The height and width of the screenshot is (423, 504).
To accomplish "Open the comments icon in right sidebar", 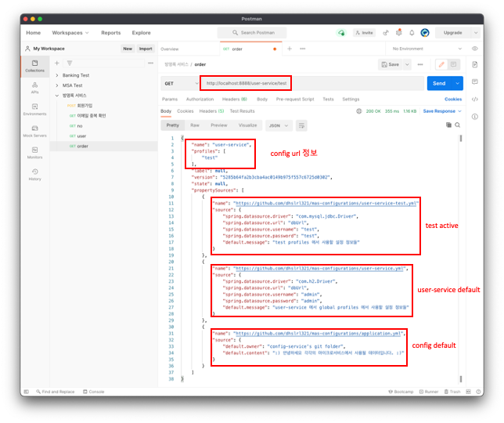I will (475, 81).
